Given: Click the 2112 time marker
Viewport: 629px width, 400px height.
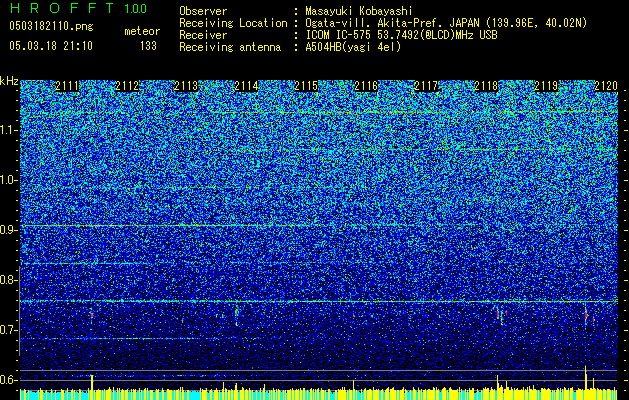Looking at the screenshot, I should 127,86.
